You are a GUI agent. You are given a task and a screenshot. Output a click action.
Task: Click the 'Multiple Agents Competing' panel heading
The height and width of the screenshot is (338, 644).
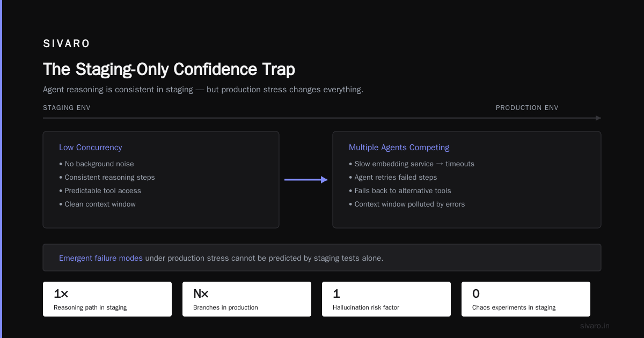click(399, 148)
